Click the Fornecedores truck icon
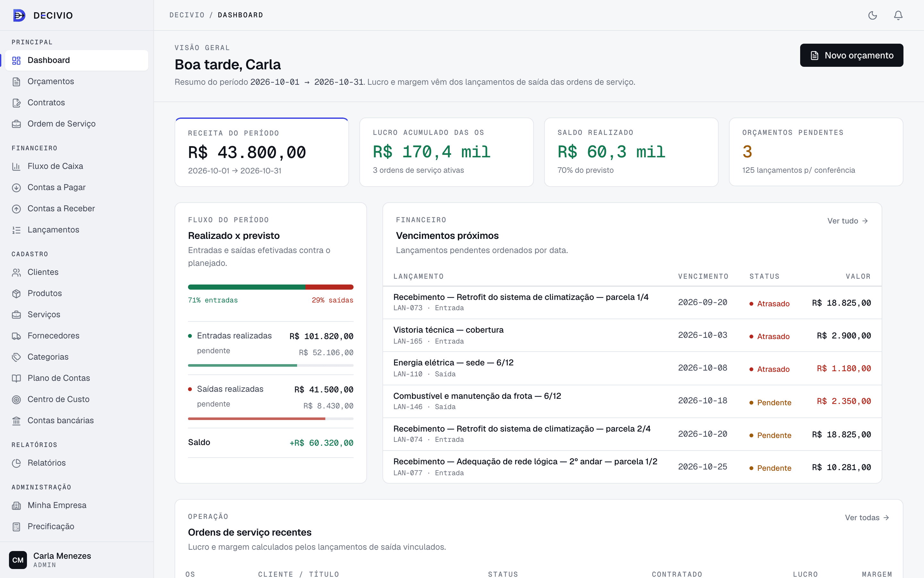This screenshot has width=924, height=578. pos(16,336)
